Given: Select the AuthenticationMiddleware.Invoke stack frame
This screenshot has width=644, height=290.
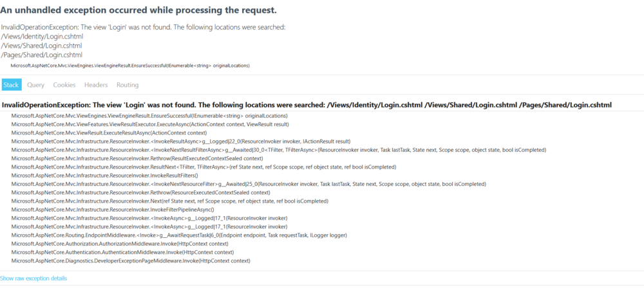Looking at the screenshot, I should [x=122, y=252].
